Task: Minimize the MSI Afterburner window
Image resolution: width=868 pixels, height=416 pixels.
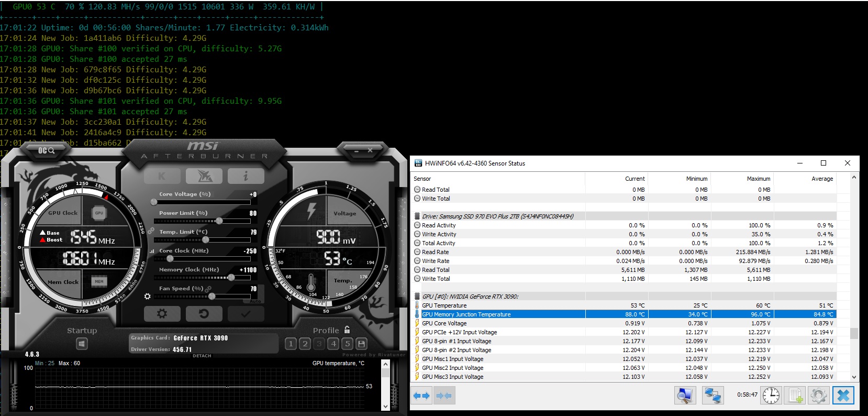Action: point(356,151)
